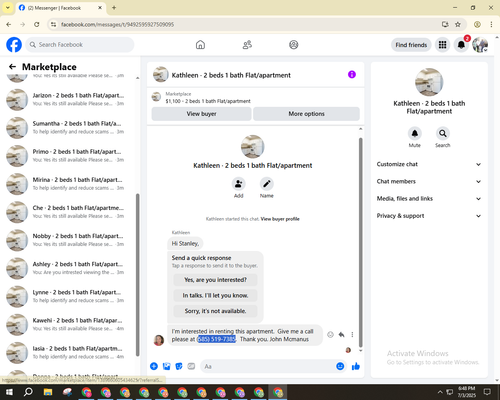The width and height of the screenshot is (500, 400).
Task: Open the View buyer profile link
Action: tap(280, 219)
